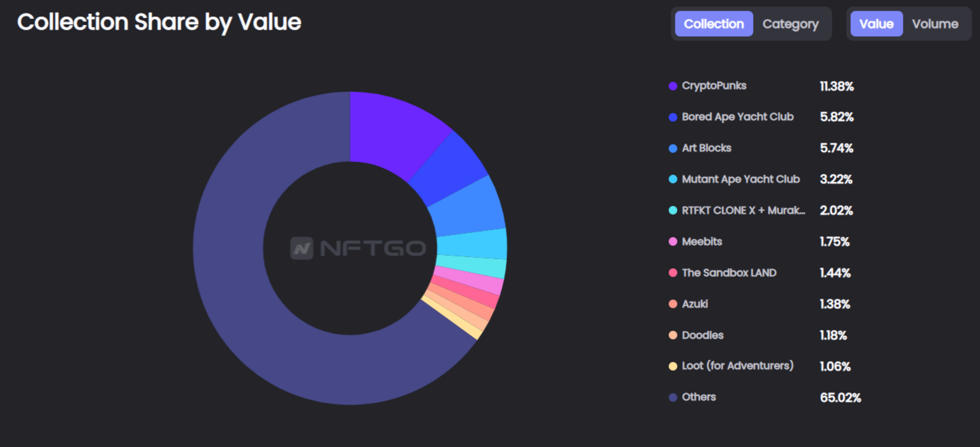The height and width of the screenshot is (447, 980).
Task: Toggle Doodles legend label
Action: [702, 335]
